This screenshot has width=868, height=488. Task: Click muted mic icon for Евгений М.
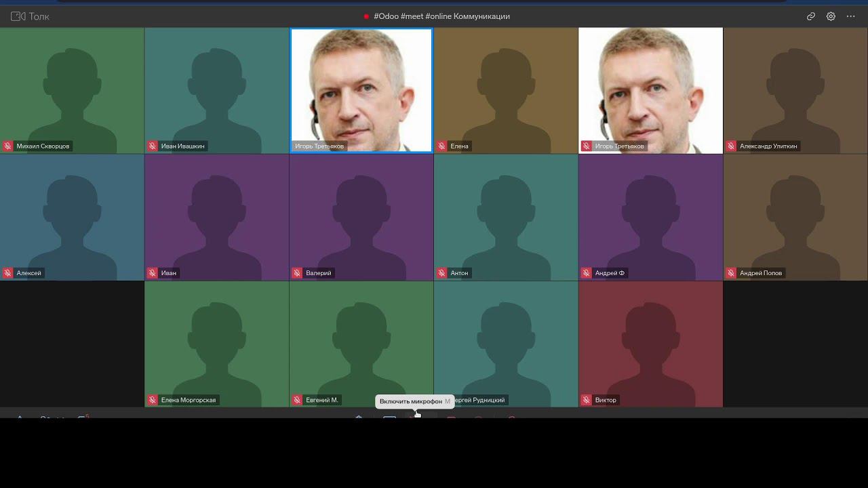pos(297,400)
